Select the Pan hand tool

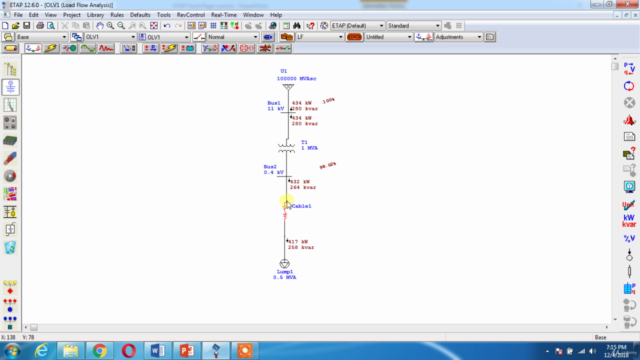[x=100, y=26]
